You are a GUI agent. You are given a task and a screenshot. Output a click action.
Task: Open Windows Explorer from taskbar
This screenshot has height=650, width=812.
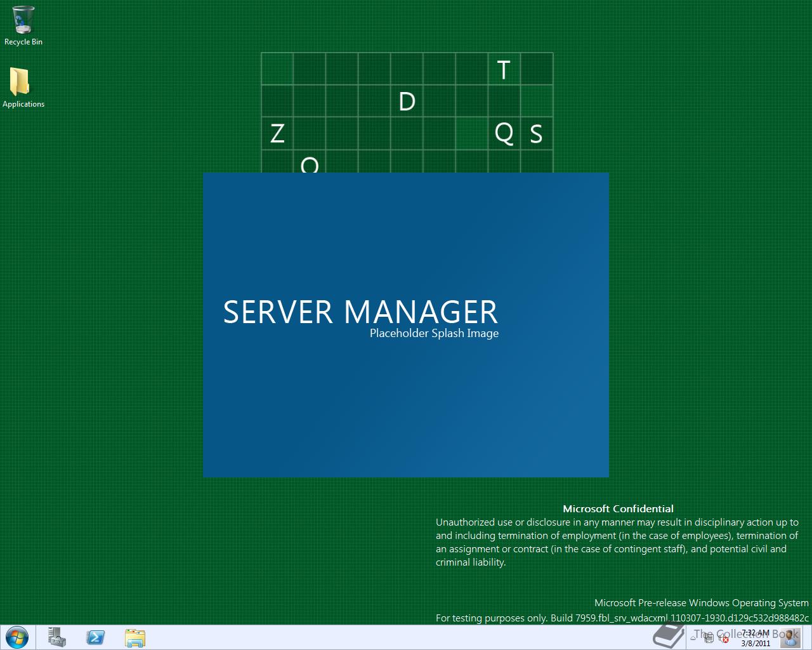134,637
